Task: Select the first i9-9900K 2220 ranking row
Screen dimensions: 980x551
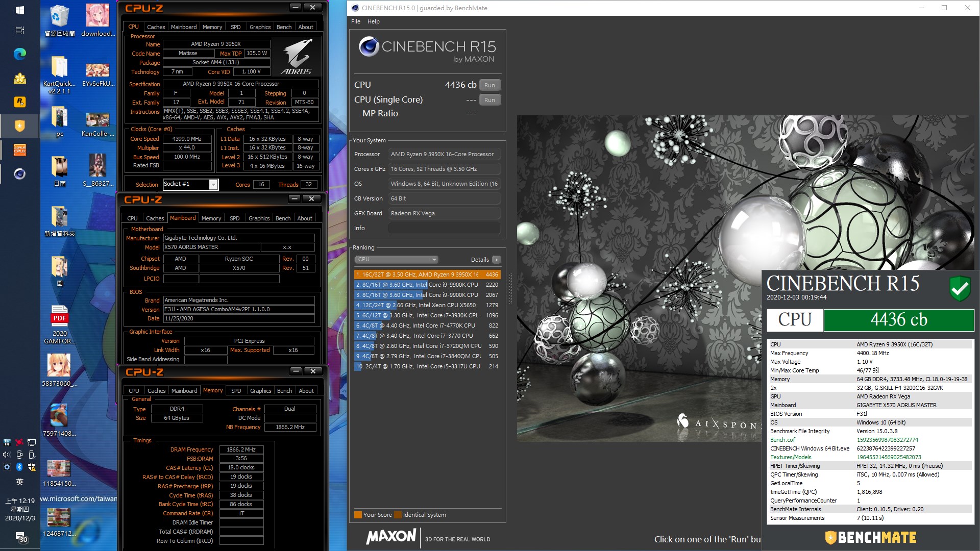Action: (427, 285)
